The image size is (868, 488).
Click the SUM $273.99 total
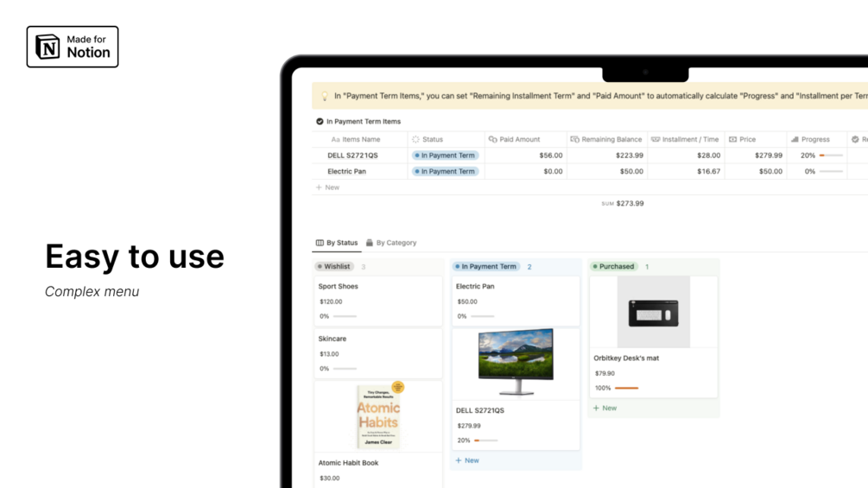(623, 204)
